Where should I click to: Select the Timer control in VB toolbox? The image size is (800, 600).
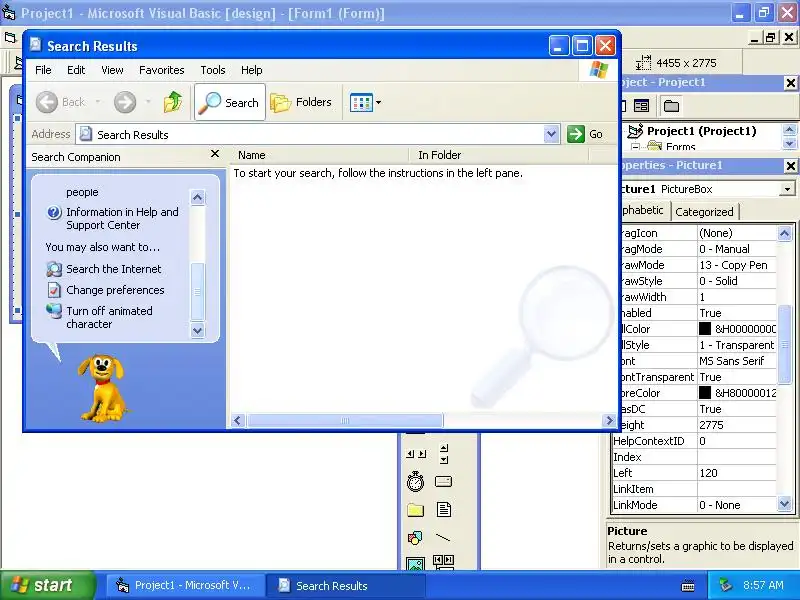click(x=415, y=481)
